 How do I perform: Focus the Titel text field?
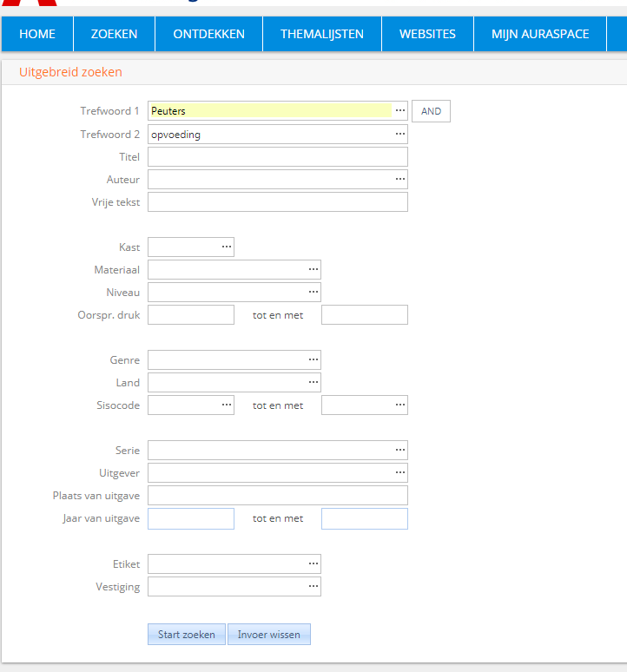point(277,157)
